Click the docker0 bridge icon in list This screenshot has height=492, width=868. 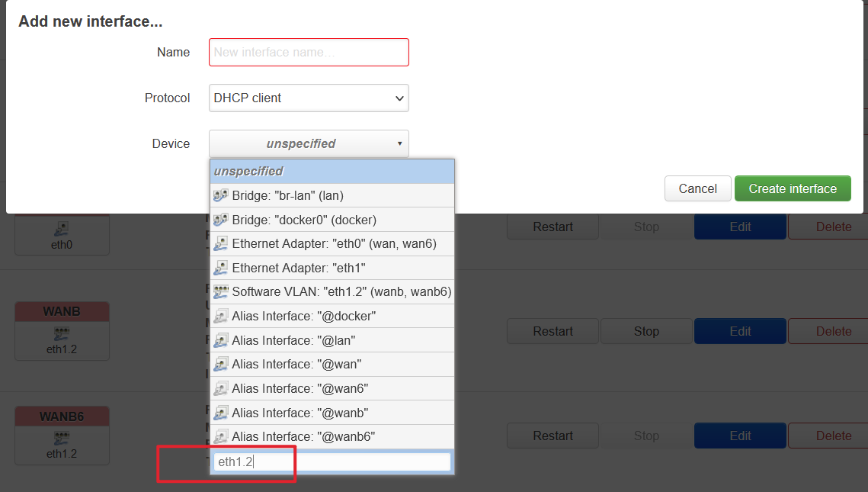pyautogui.click(x=221, y=220)
